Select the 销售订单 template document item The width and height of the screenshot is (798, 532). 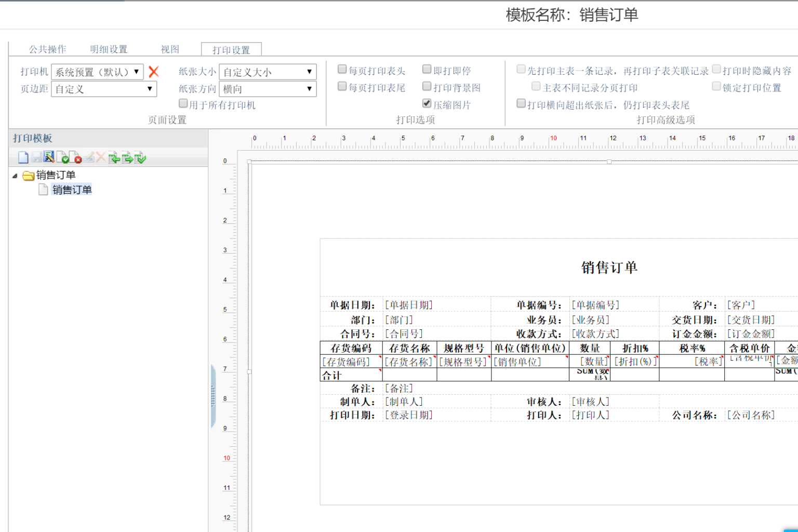[72, 190]
